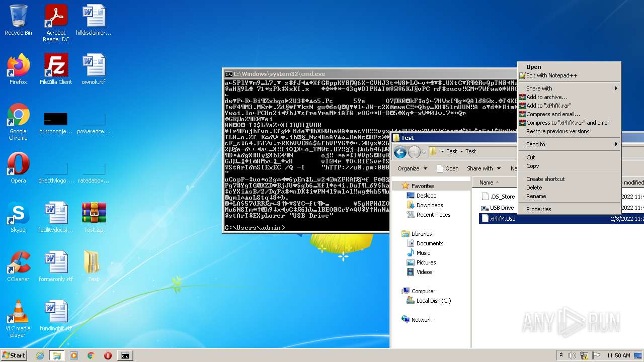Screen dimensions: 644x362
Task: Click Explorer Forward navigation button
Action: 414,152
